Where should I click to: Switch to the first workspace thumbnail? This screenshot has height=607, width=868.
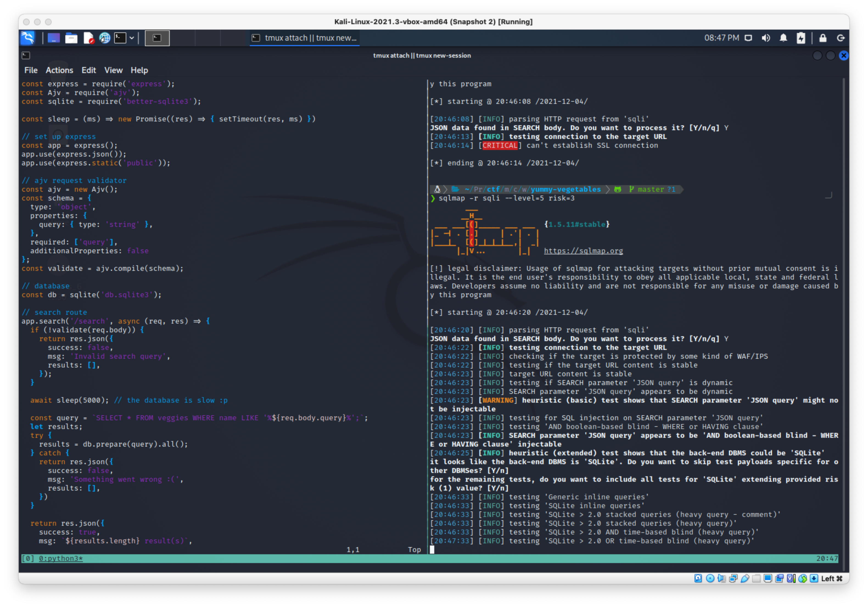pos(157,38)
